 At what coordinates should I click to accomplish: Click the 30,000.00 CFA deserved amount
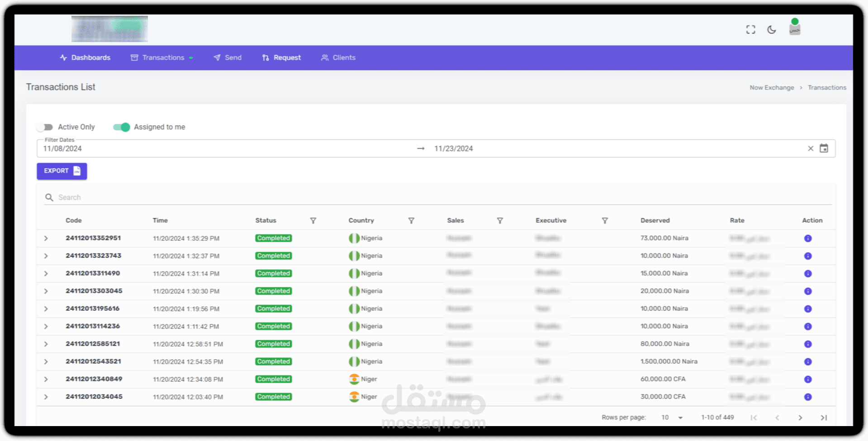click(x=663, y=397)
